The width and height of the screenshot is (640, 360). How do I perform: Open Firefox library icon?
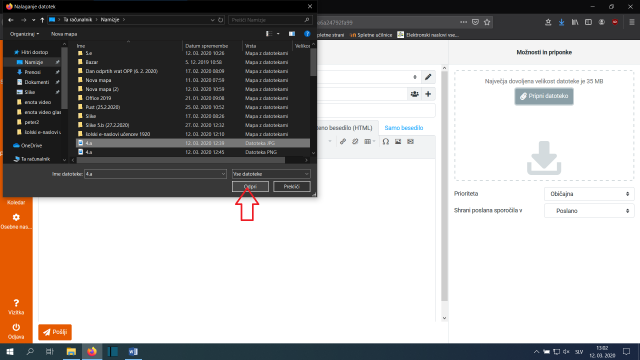pos(575,22)
